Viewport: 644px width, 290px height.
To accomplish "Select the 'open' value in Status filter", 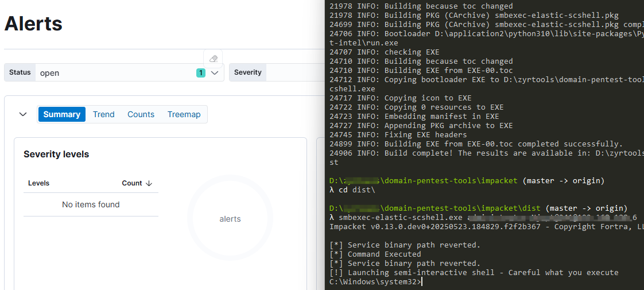I will [50, 73].
